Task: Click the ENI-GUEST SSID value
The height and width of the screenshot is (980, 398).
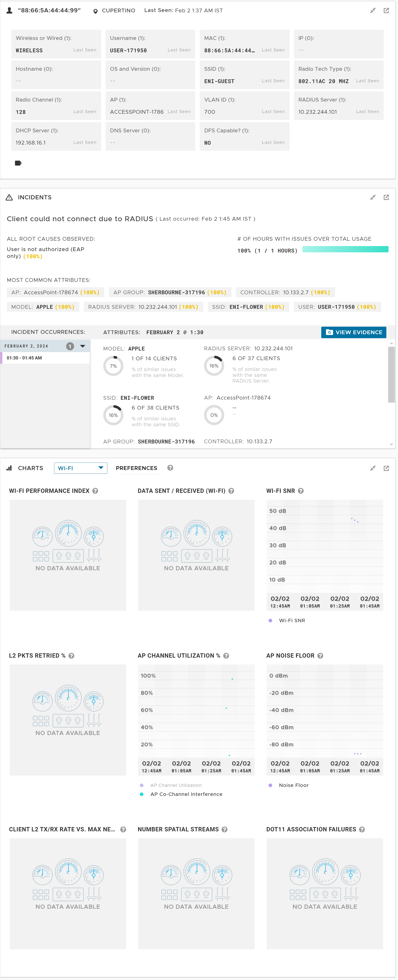Action: click(x=219, y=81)
